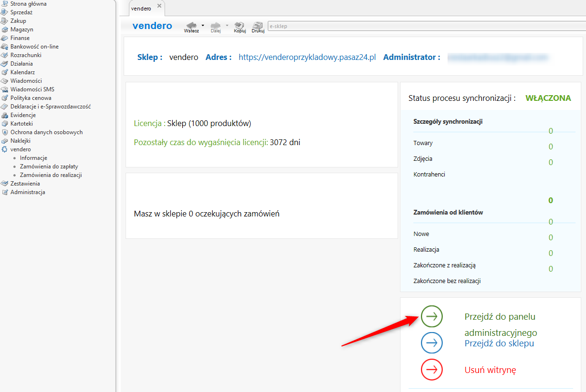Screen dimensions: 586x392
Task: Click the Wiadomości SMS icon
Action: click(x=5, y=89)
